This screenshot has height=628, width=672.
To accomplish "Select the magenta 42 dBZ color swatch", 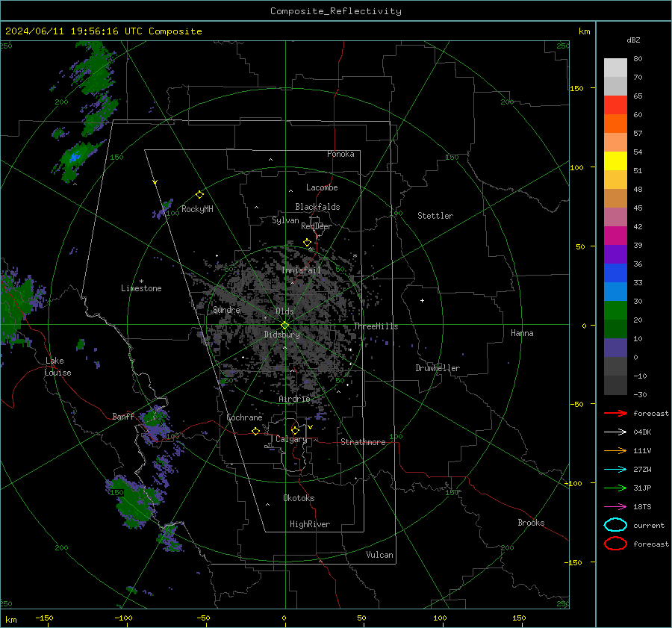I will 615,235.
